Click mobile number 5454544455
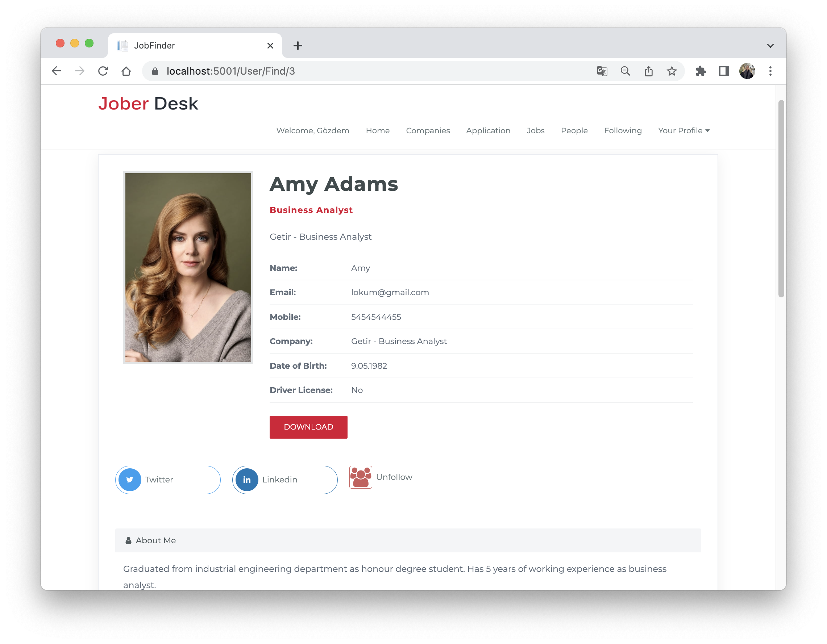This screenshot has width=827, height=644. tap(376, 317)
